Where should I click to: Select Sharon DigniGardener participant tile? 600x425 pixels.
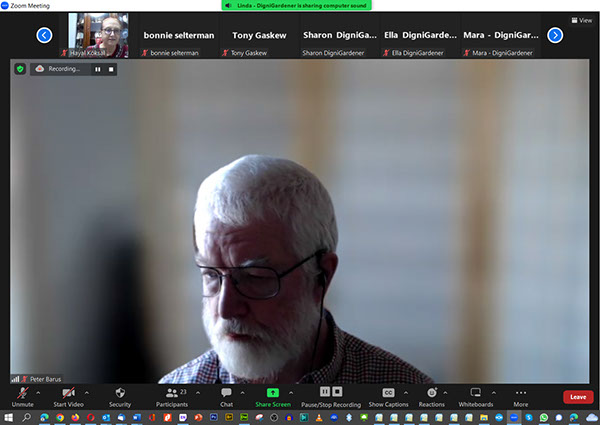pos(339,35)
